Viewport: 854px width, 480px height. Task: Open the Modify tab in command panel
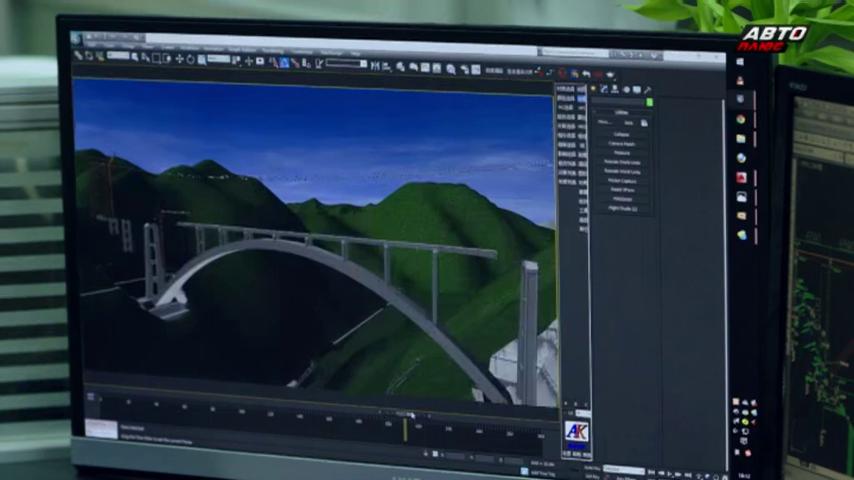pos(604,89)
